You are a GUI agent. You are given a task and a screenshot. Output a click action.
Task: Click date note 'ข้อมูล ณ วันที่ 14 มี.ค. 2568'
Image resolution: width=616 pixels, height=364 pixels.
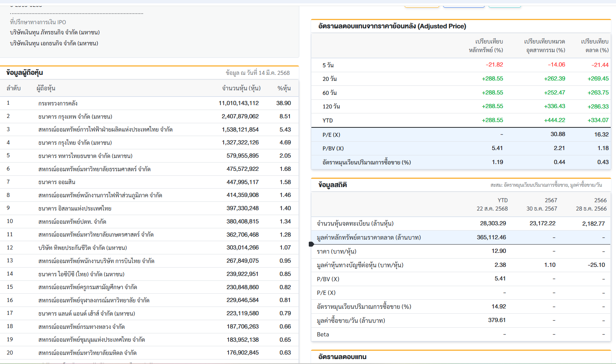258,73
